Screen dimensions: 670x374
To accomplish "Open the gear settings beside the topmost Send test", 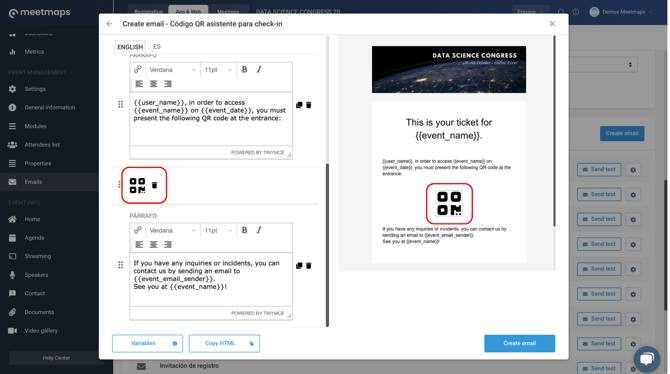I will coord(633,170).
